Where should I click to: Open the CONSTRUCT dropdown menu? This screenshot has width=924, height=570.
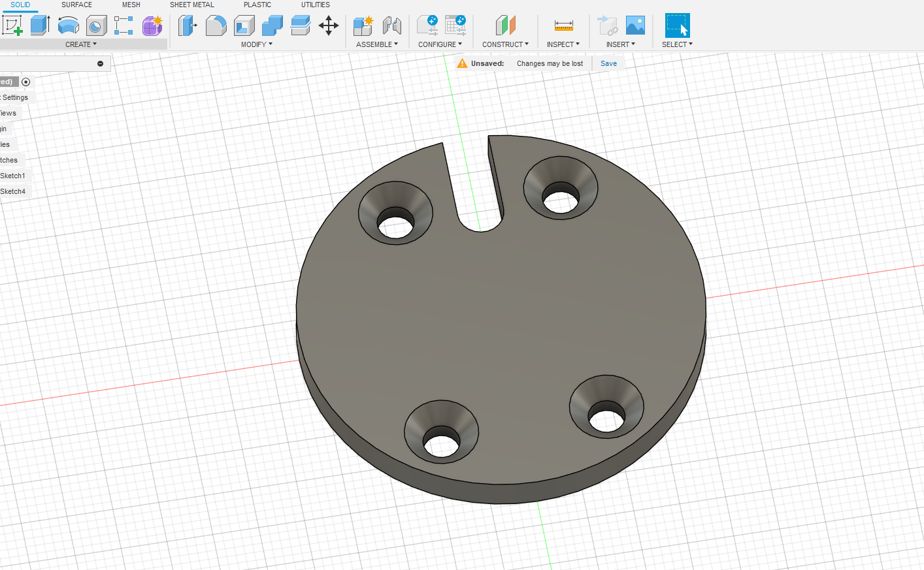pyautogui.click(x=506, y=44)
